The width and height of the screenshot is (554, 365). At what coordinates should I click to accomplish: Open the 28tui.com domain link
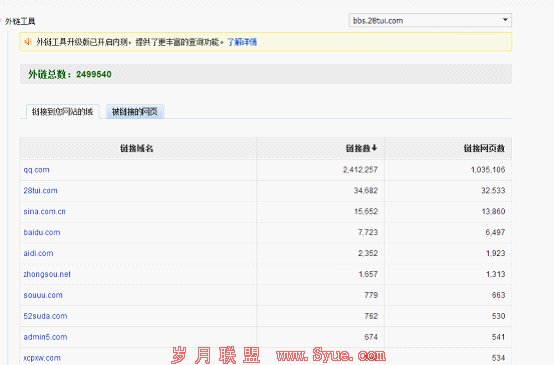[x=40, y=190]
